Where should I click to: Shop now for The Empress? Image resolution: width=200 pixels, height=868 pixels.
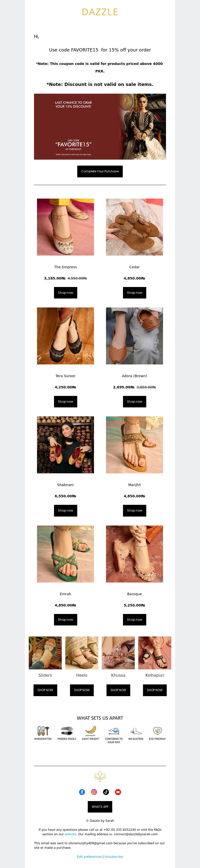65,292
